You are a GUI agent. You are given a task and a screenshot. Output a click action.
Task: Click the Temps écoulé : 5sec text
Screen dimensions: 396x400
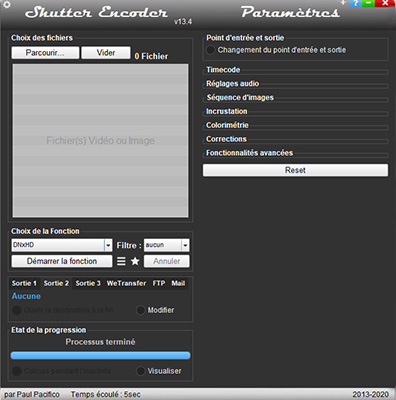point(105,394)
